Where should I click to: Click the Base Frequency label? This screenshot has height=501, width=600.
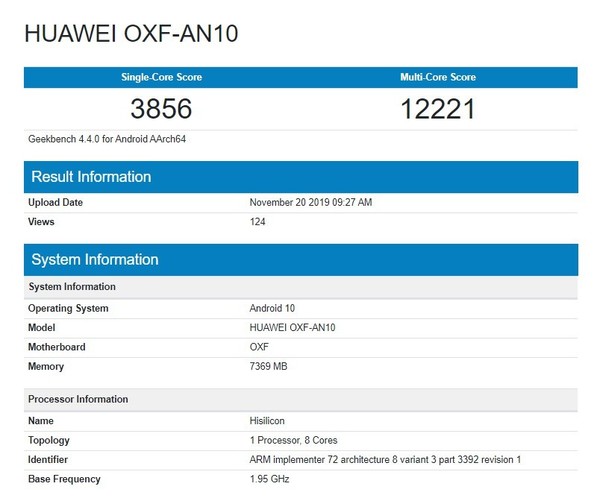[64, 479]
